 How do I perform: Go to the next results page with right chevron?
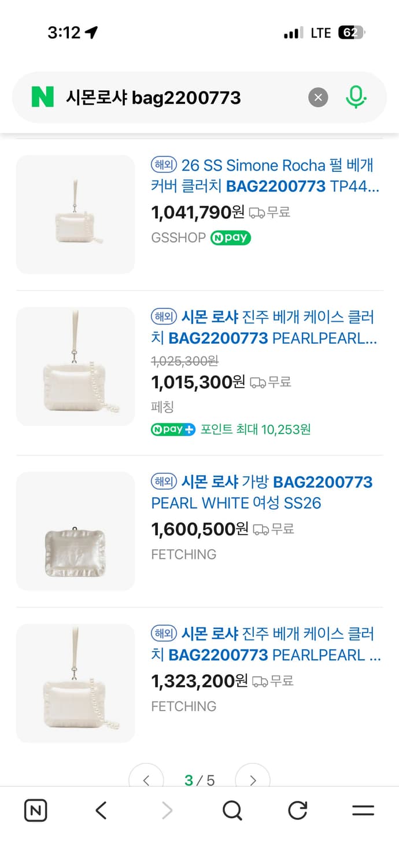point(253,780)
